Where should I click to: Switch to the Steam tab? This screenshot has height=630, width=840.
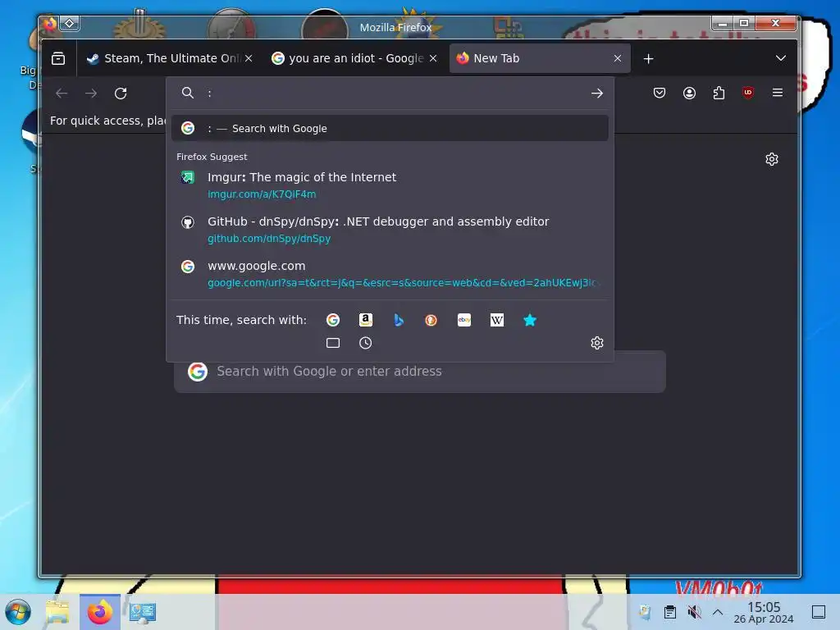[x=169, y=58]
